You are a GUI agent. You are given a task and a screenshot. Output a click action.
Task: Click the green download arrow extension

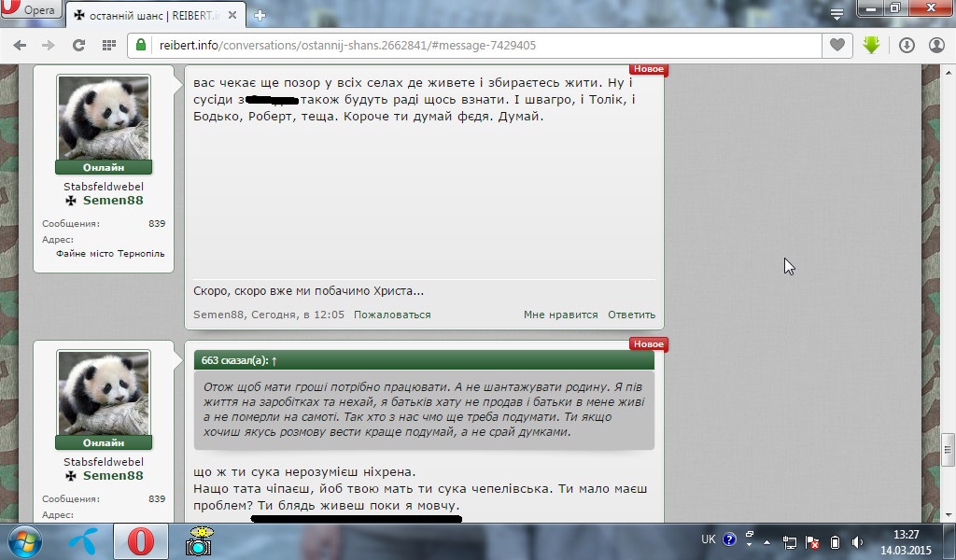coord(872,45)
